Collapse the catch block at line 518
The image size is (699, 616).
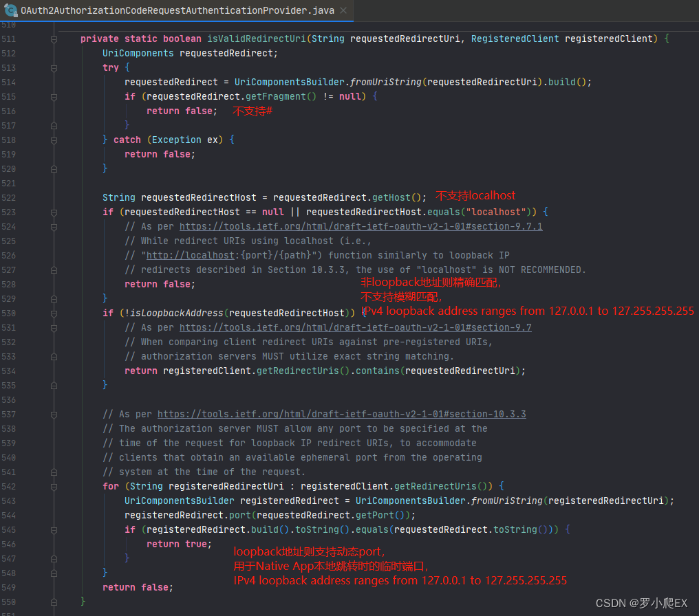coord(54,140)
